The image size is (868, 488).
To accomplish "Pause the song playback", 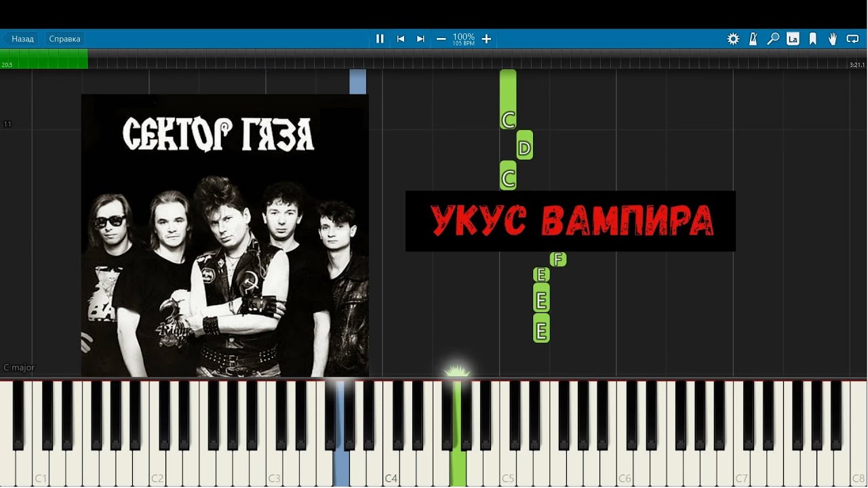I will tap(380, 39).
